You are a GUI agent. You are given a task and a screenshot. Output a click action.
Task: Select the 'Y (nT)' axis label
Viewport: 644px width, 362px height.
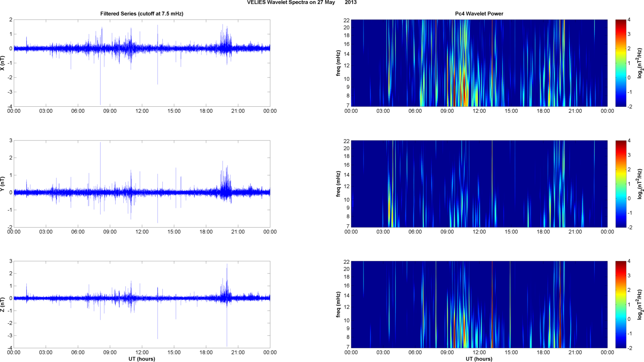pos(3,184)
